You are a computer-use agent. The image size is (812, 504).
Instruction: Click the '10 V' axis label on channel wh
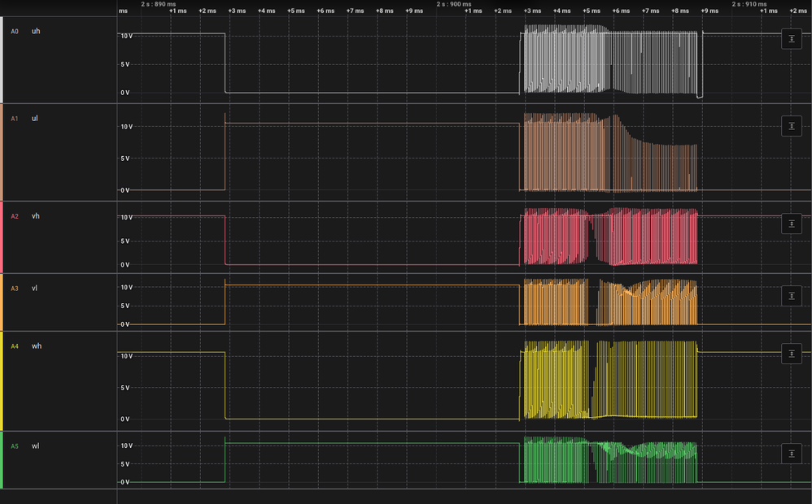coord(126,357)
